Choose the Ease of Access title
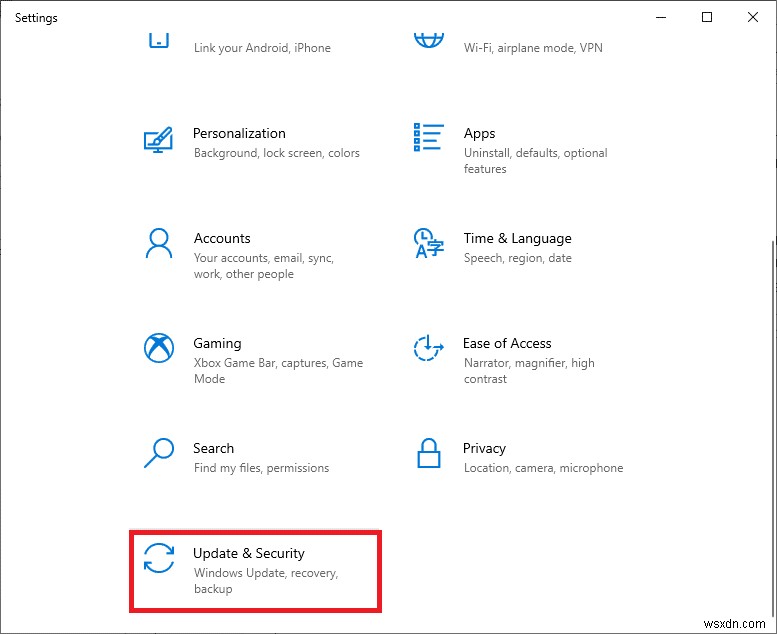The image size is (777, 634). (507, 343)
